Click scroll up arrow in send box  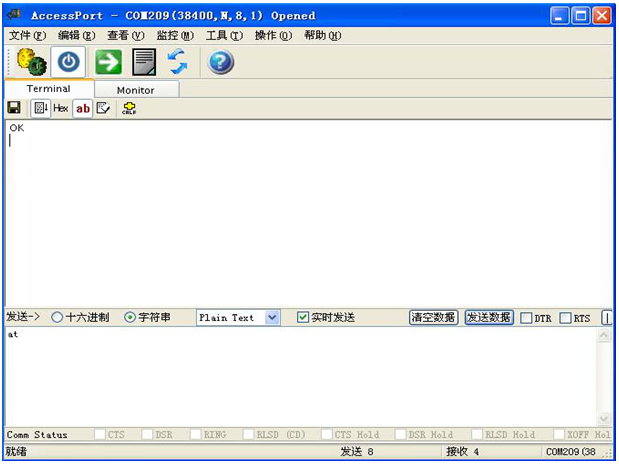[604, 336]
